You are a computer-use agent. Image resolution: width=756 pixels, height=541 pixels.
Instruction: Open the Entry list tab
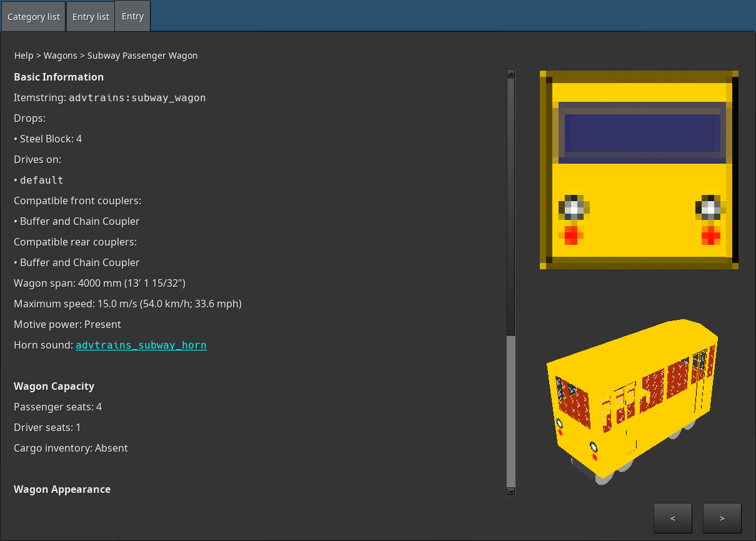coord(91,17)
